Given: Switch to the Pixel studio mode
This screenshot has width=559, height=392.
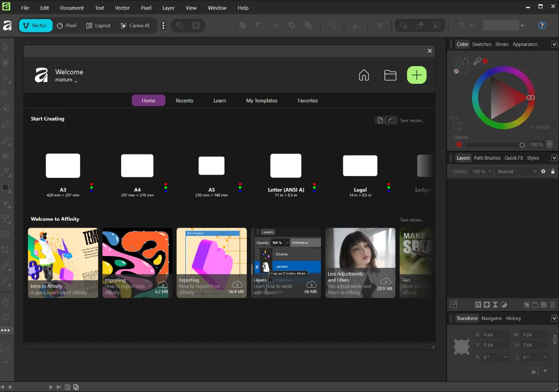Looking at the screenshot, I should tap(67, 26).
